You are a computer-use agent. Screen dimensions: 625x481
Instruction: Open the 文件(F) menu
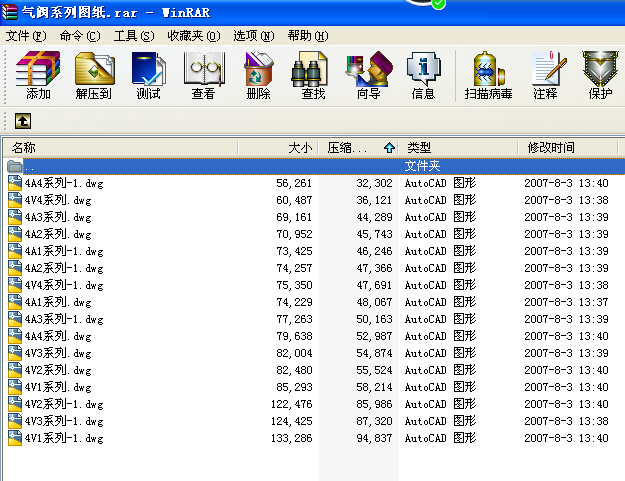point(26,36)
